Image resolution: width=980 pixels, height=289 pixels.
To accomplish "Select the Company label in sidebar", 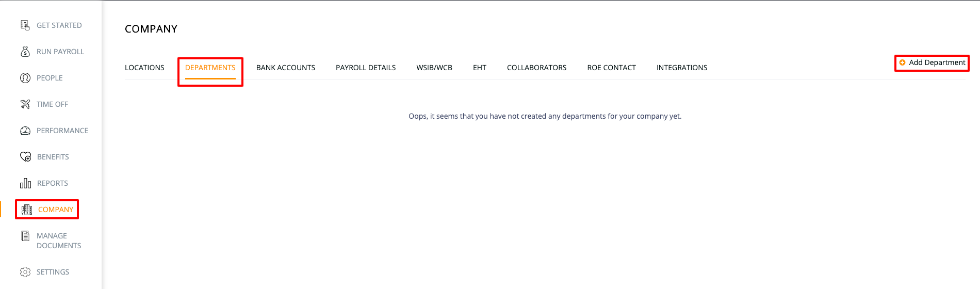I will (56, 210).
